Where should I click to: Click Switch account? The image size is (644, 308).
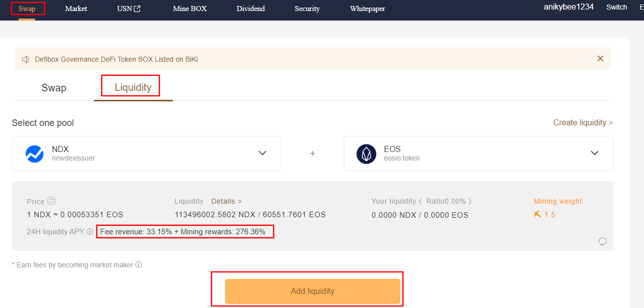coord(616,7)
